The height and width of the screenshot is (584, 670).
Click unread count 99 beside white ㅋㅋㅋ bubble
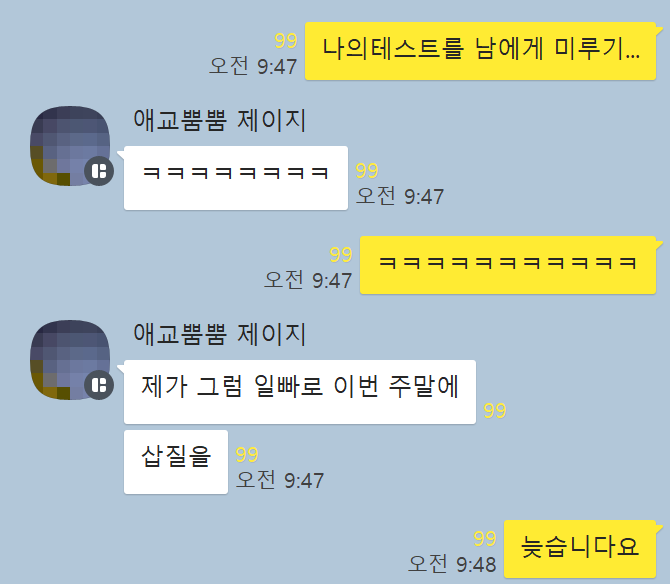pyautogui.click(x=367, y=171)
